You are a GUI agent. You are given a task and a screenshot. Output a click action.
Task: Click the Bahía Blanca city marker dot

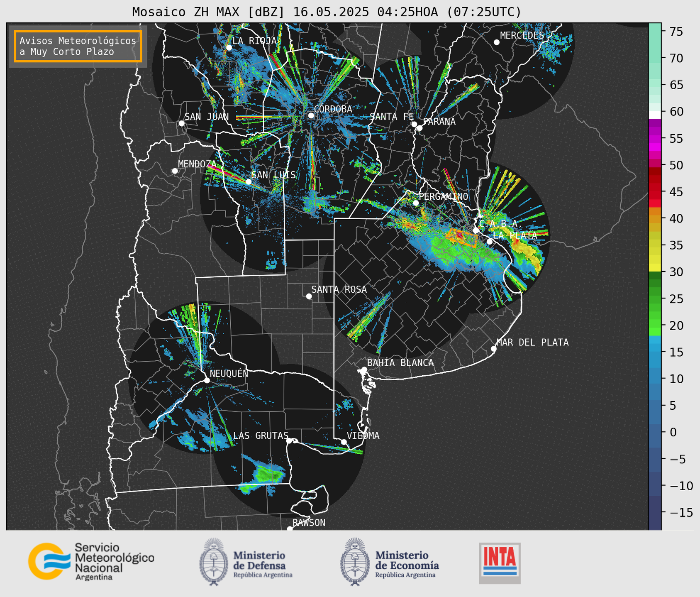pos(364,369)
